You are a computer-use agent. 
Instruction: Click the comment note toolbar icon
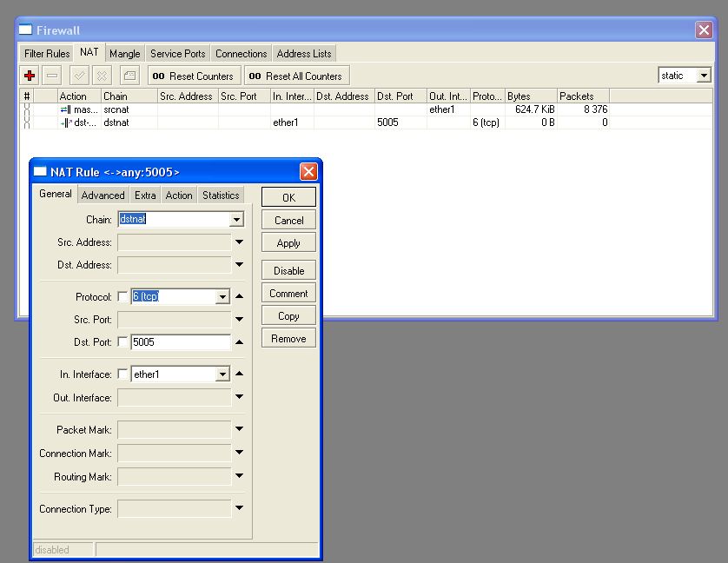[x=129, y=76]
